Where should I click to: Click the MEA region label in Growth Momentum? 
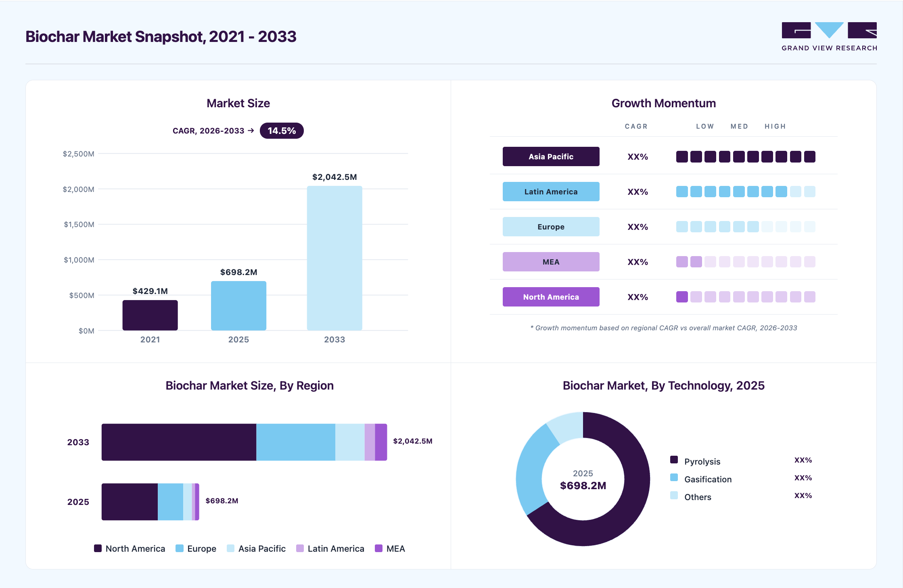[x=551, y=262]
